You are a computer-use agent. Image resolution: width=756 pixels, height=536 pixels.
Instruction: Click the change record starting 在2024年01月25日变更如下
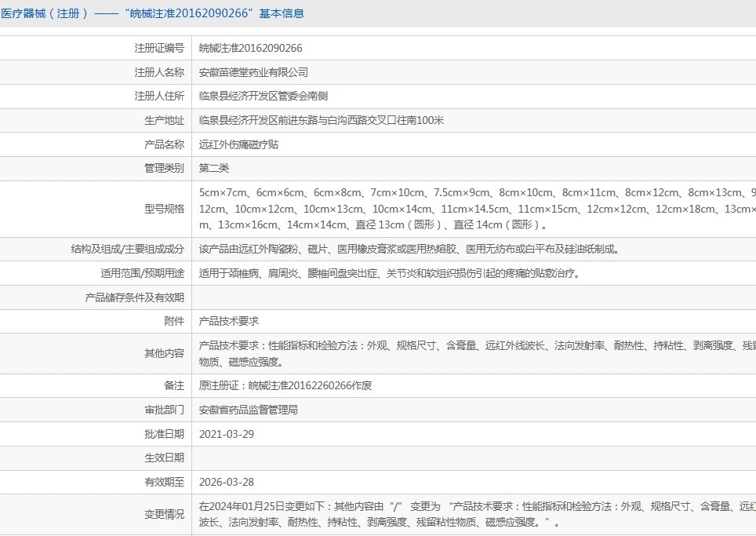click(x=478, y=514)
